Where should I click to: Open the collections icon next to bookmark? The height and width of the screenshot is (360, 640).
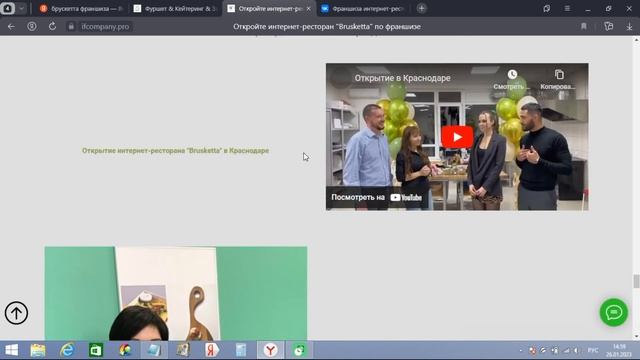coord(608,27)
